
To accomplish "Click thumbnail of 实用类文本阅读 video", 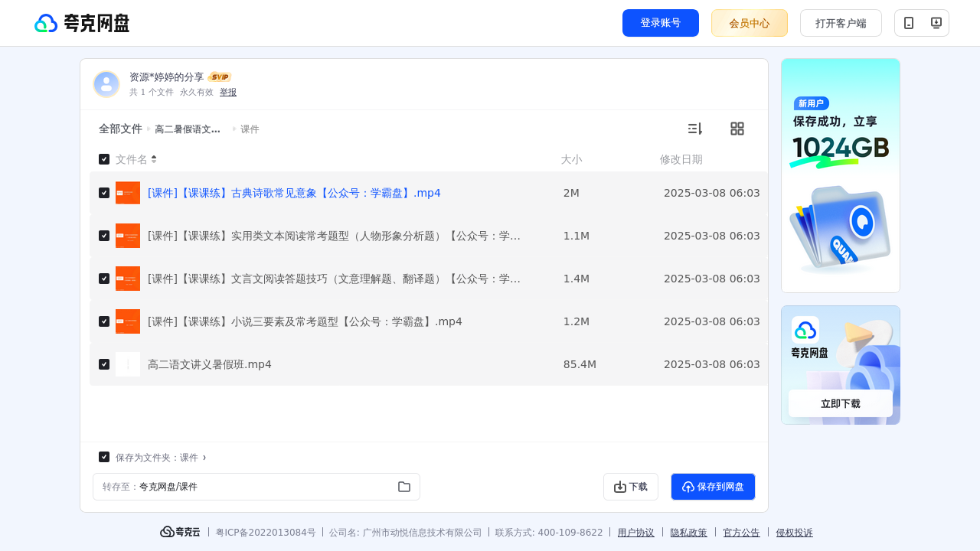I will 128,236.
